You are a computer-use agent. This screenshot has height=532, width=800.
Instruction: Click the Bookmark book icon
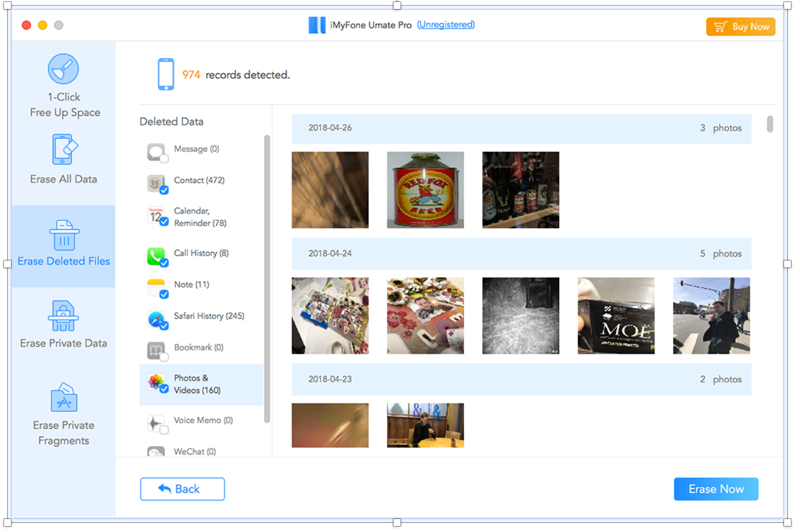pyautogui.click(x=156, y=350)
